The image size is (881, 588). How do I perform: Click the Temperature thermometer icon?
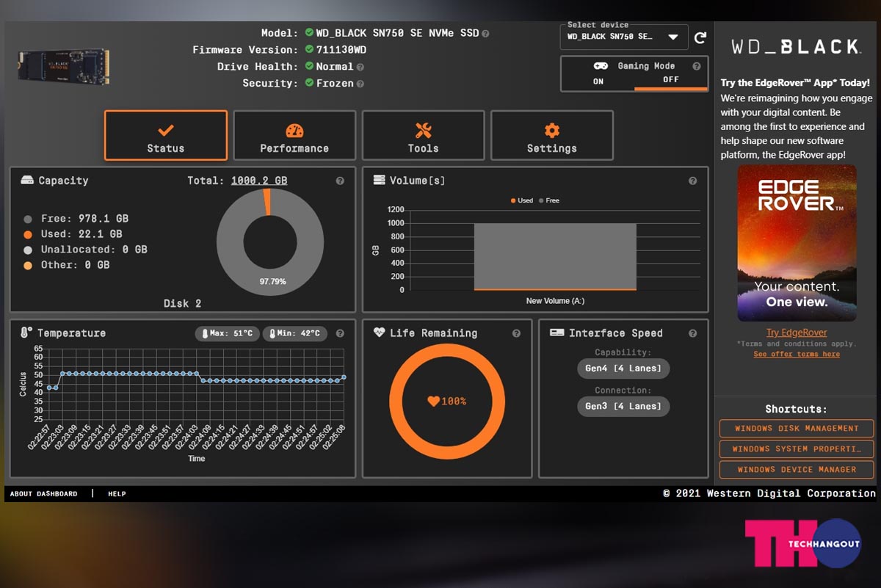26,333
